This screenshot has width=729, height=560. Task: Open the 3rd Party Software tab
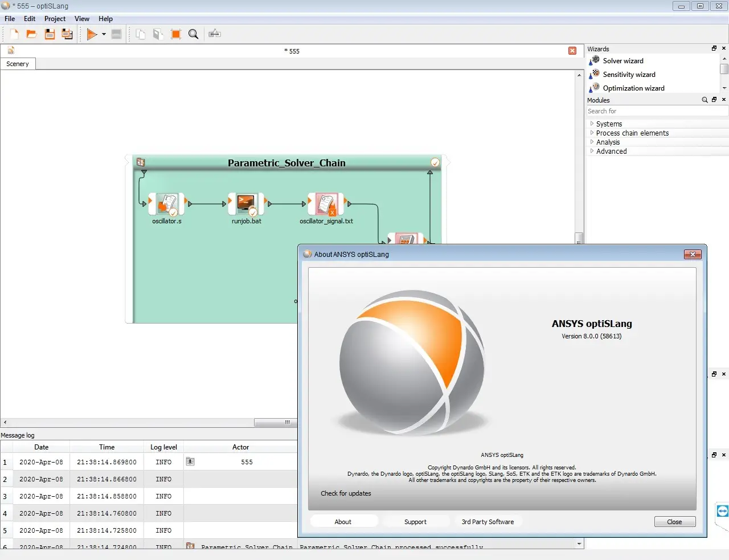[x=488, y=522]
